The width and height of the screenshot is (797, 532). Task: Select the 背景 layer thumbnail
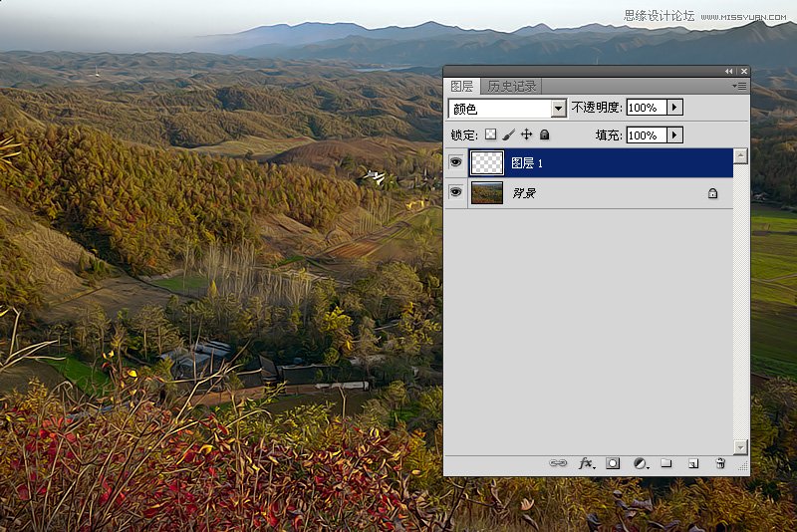[x=487, y=192]
